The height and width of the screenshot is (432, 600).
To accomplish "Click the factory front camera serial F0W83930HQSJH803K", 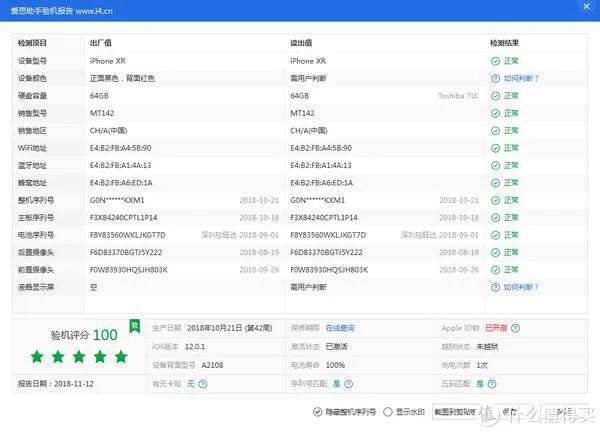I will tap(129, 270).
